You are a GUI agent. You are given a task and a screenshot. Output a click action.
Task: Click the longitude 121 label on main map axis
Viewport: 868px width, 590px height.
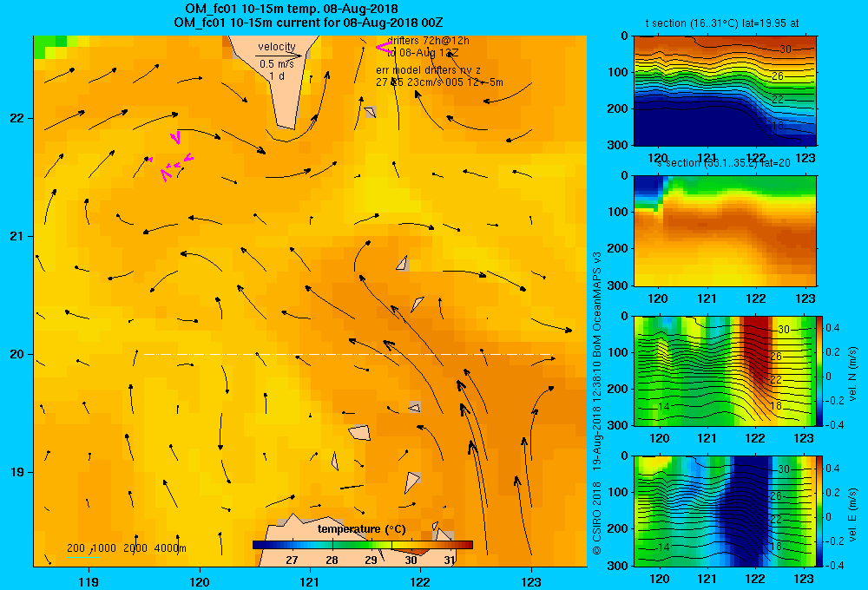point(310,581)
